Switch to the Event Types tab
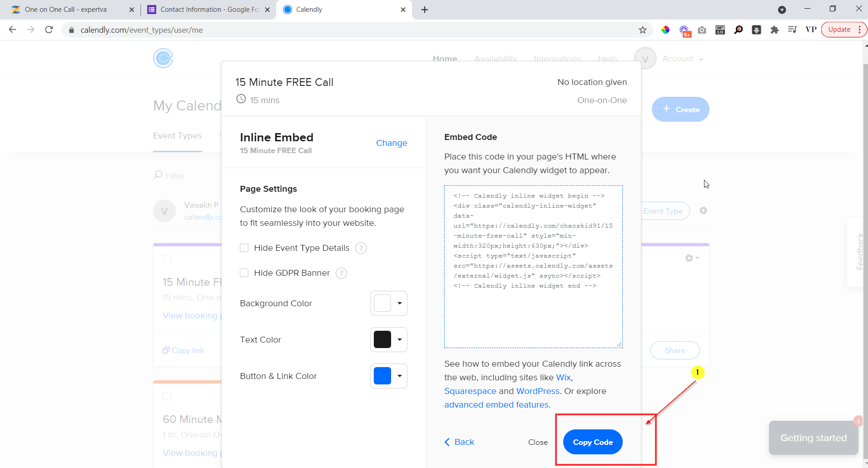 [x=177, y=135]
